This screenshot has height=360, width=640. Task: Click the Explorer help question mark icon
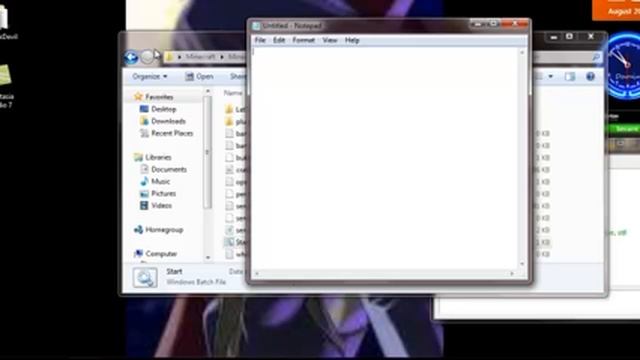tap(590, 76)
